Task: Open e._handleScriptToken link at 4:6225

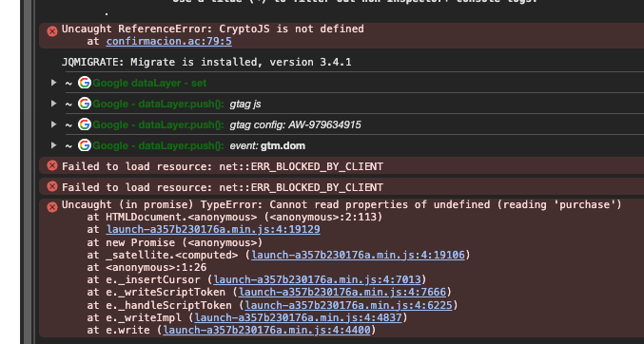Action: point(349,305)
